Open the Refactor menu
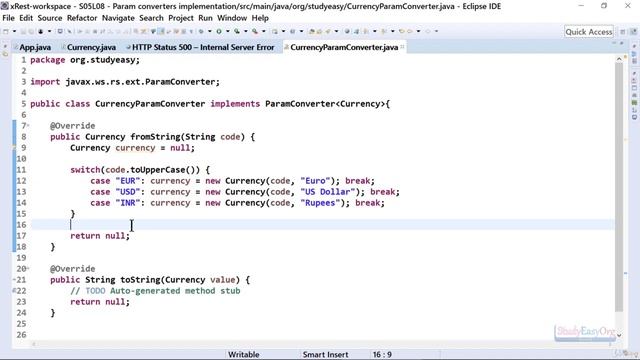This screenshot has width=640, height=360. click(x=82, y=18)
